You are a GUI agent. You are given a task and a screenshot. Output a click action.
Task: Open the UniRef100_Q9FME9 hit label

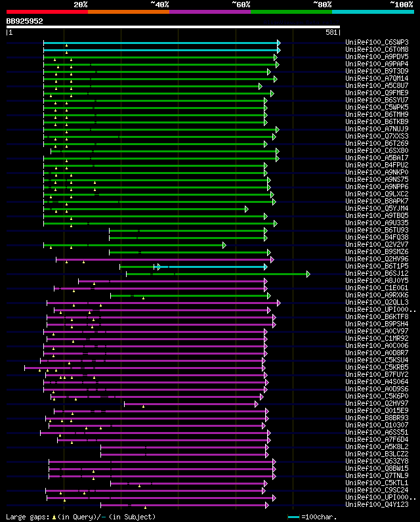[x=377, y=93]
